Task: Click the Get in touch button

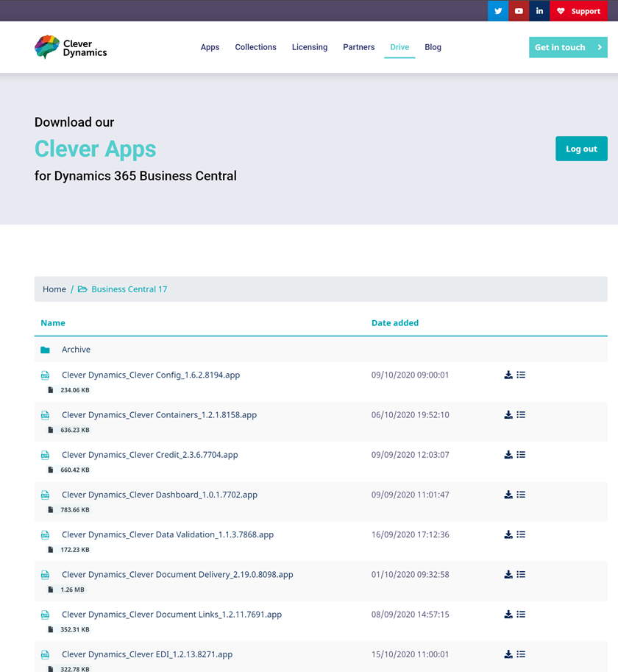Action: coord(568,47)
